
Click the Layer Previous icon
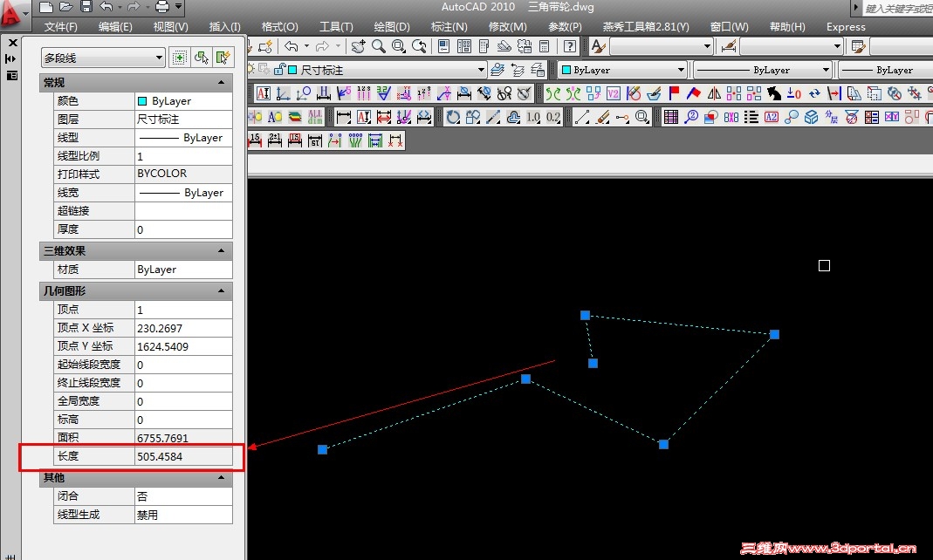tap(518, 70)
